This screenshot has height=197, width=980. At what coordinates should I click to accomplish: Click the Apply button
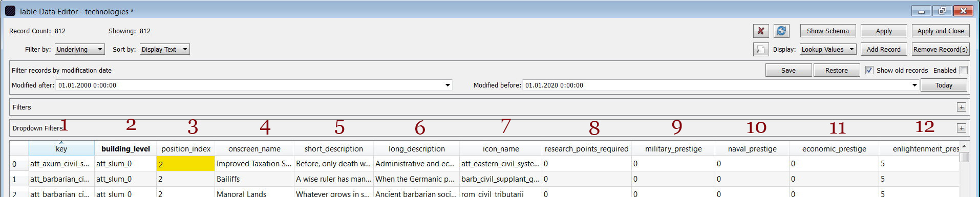(x=884, y=31)
